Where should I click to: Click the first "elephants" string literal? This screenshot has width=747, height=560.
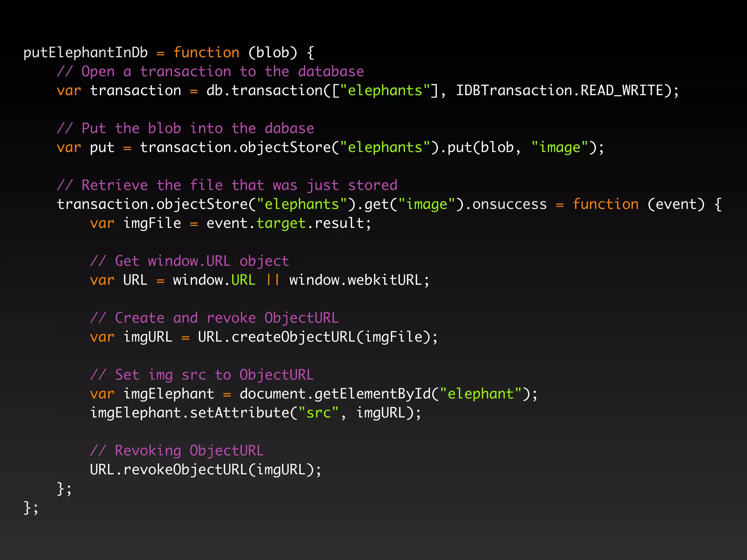(385, 91)
